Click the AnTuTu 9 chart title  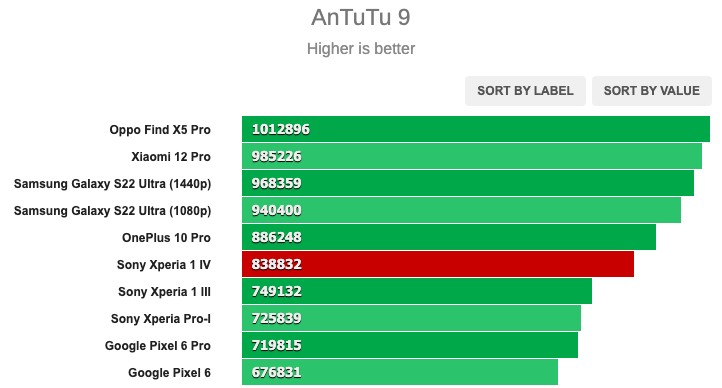[361, 17]
